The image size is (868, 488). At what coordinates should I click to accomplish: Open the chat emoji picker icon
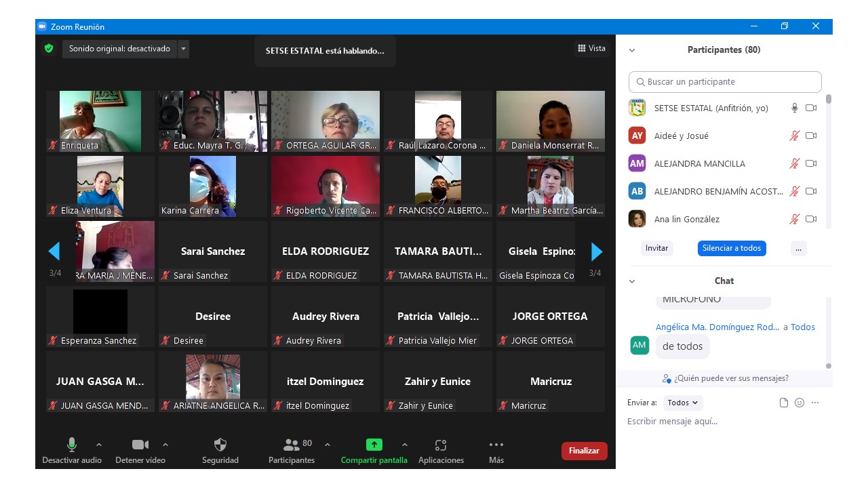pos(800,403)
